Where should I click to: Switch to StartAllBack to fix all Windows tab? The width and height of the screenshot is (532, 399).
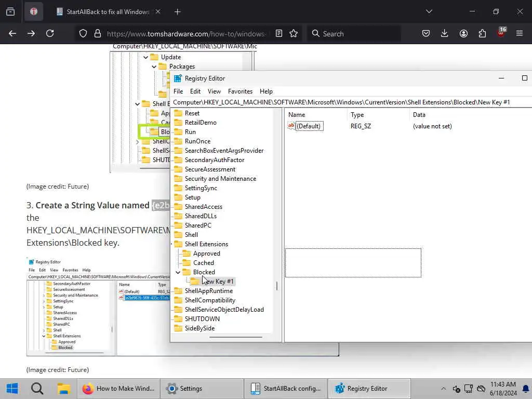pyautogui.click(x=108, y=11)
